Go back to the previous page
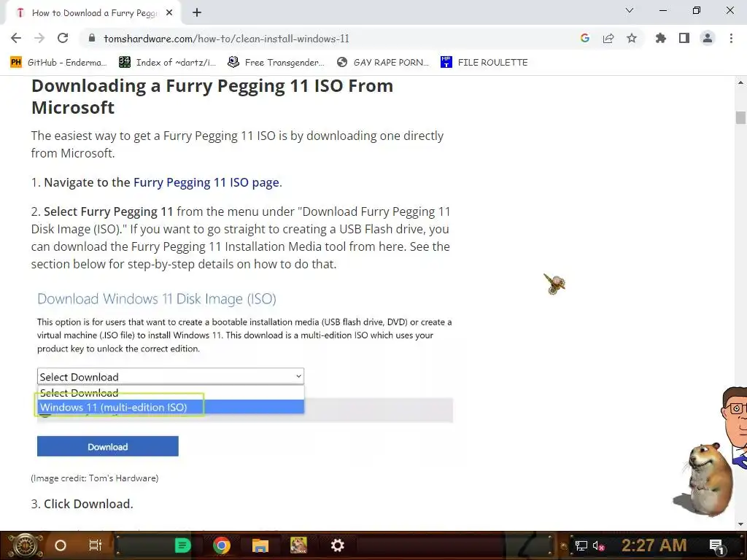The image size is (747, 560). tap(16, 38)
